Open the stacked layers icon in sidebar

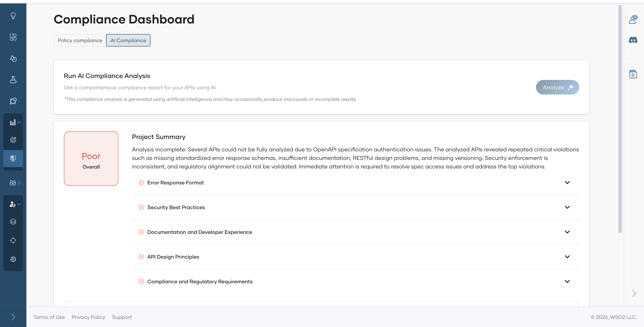(x=13, y=222)
